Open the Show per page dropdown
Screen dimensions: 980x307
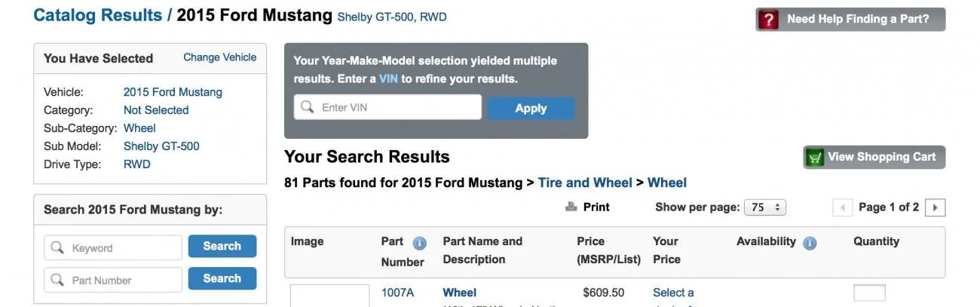(x=765, y=207)
